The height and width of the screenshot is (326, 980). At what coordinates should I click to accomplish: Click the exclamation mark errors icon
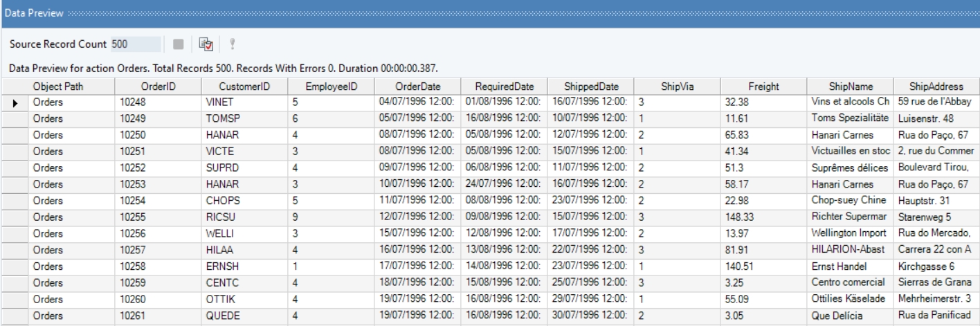point(233,44)
